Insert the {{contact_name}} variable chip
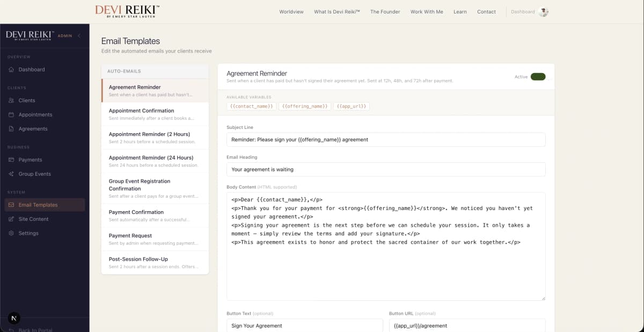This screenshot has width=644, height=332. click(251, 106)
